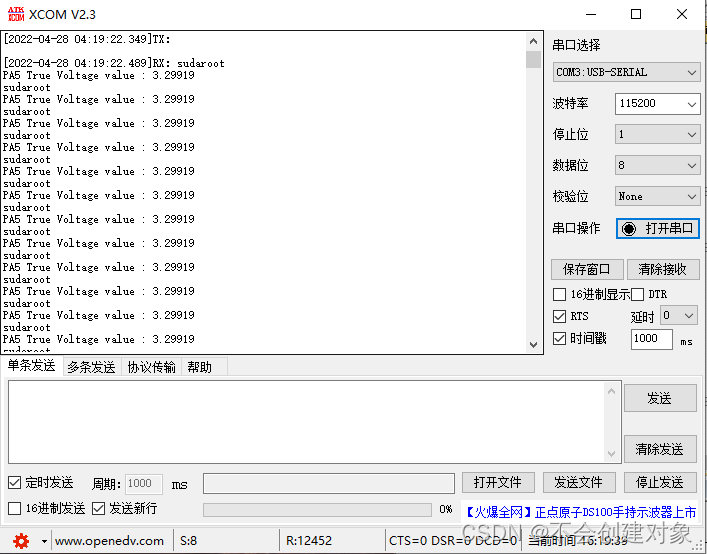Viewport: 707px width, 554px height.
Task: Click the file send progress bar
Action: point(317,509)
